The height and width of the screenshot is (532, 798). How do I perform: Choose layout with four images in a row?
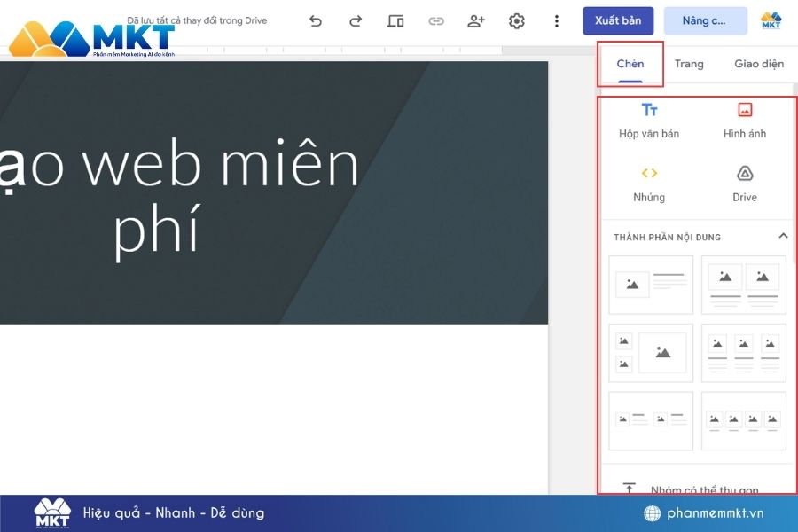[x=744, y=420]
